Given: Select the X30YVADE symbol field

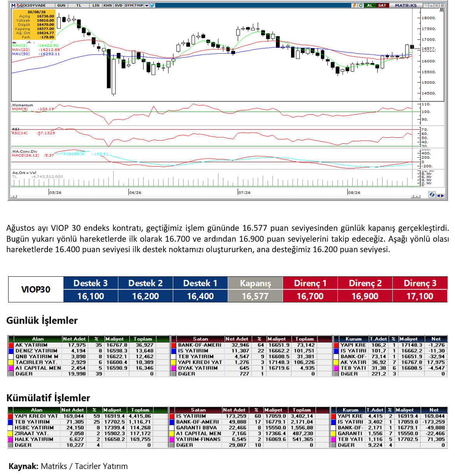Looking at the screenshot, I should click(39, 5).
